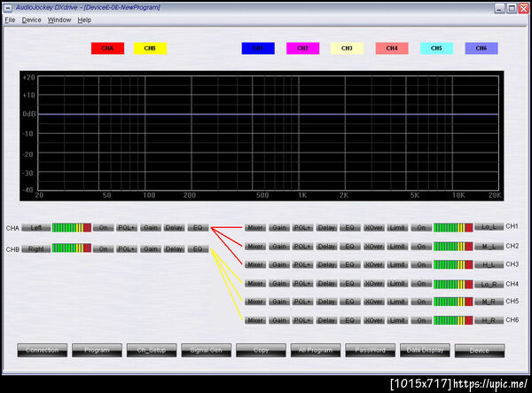This screenshot has height=393, width=532.
Task: Click the CH1 output level meter
Action: point(453,228)
